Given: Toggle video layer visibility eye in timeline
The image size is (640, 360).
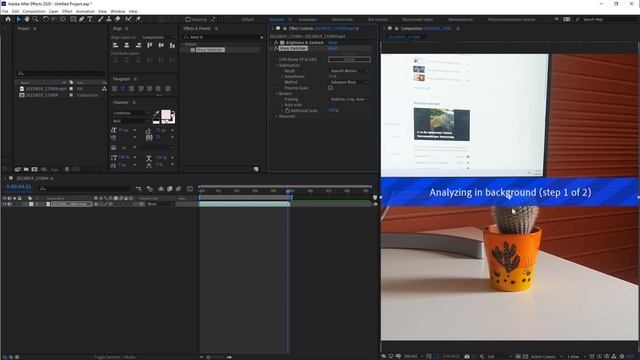Looking at the screenshot, I should pos(4,204).
